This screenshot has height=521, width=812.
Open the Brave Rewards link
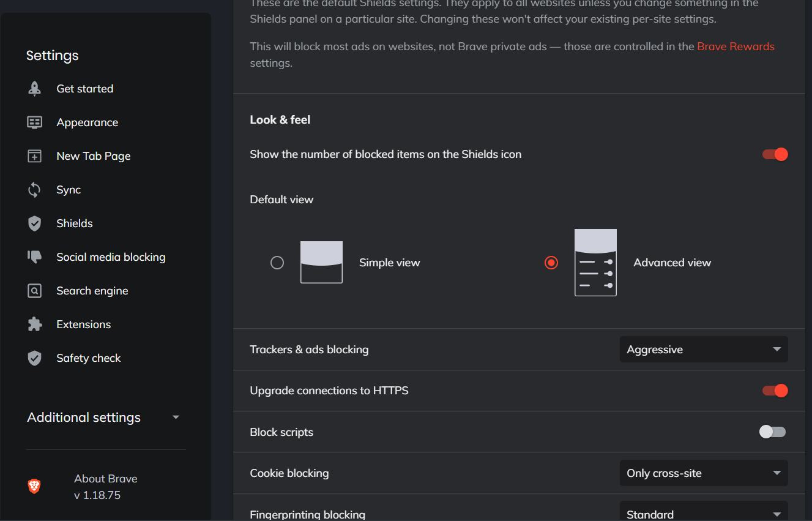736,47
